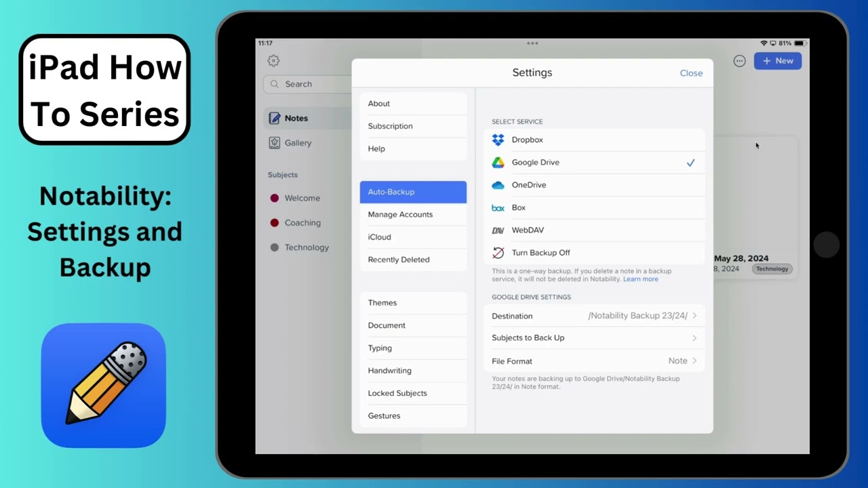This screenshot has height=488, width=868.
Task: Open Gestures settings section
Action: (413, 415)
